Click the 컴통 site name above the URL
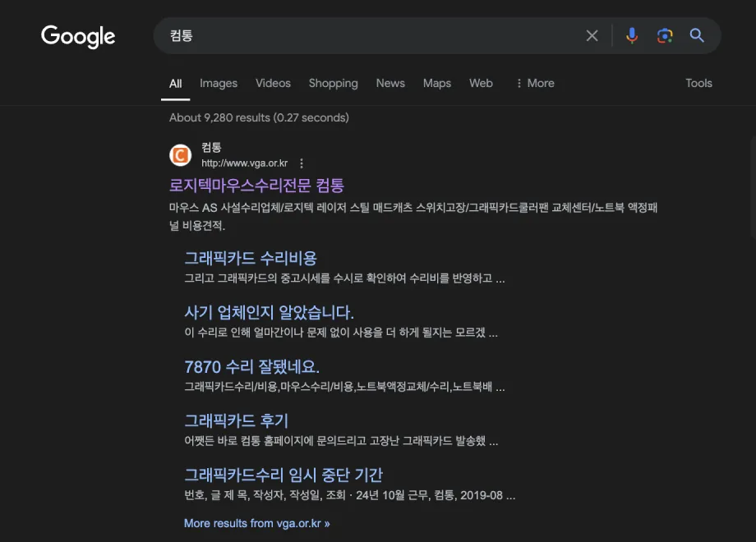Image resolution: width=756 pixels, height=542 pixels. click(x=211, y=148)
